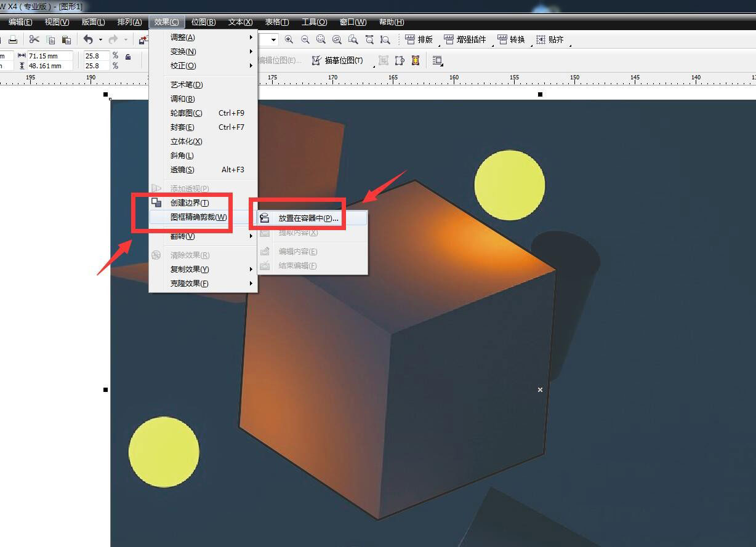
Task: Click the Undo arrow icon
Action: click(x=88, y=39)
